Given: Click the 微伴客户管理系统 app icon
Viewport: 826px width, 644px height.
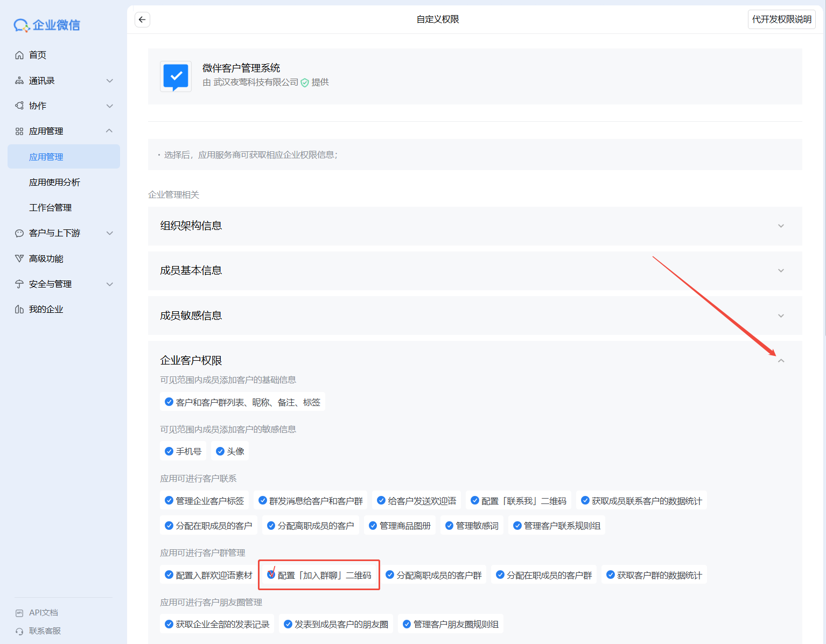Looking at the screenshot, I should pos(176,76).
